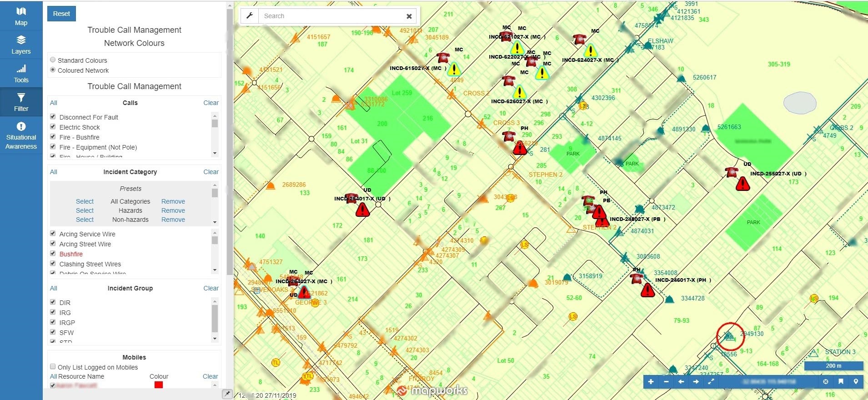Enable Only List Logged on Mobiles
Image resolution: width=868 pixels, height=400 pixels.
tap(53, 367)
